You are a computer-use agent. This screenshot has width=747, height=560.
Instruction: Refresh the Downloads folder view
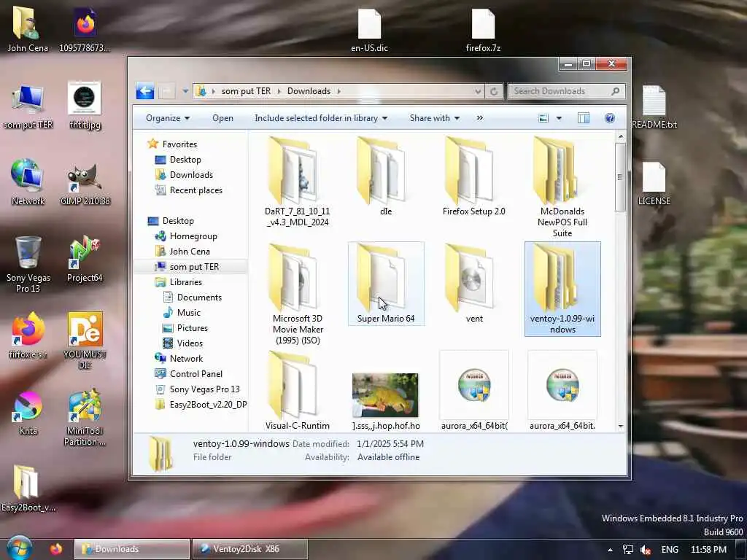click(x=494, y=91)
